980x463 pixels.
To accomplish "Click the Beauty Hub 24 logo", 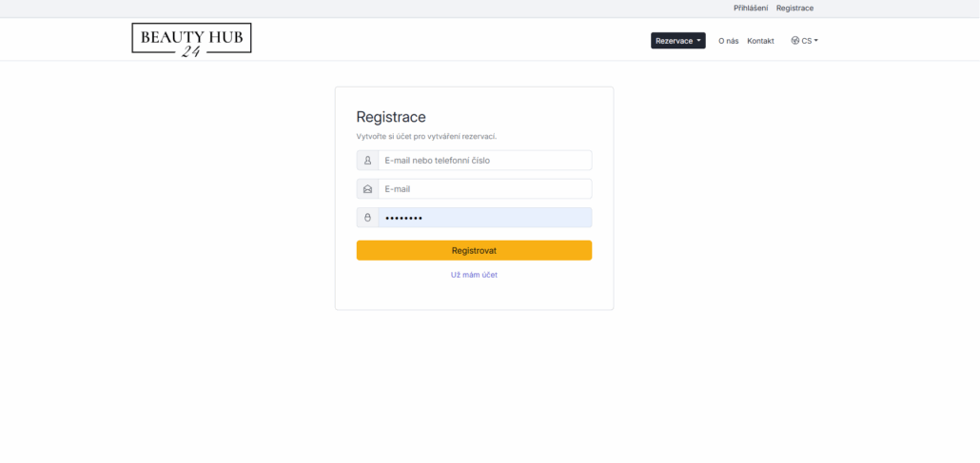I will click(191, 39).
